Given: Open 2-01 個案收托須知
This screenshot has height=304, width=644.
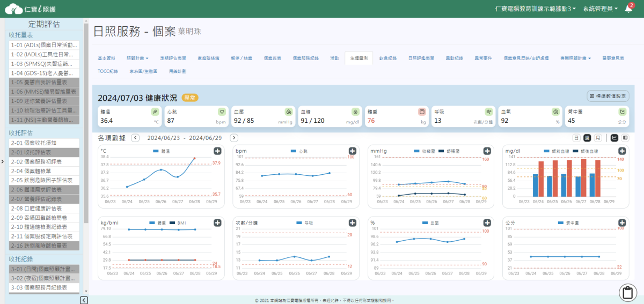Looking at the screenshot, I should [45, 143].
